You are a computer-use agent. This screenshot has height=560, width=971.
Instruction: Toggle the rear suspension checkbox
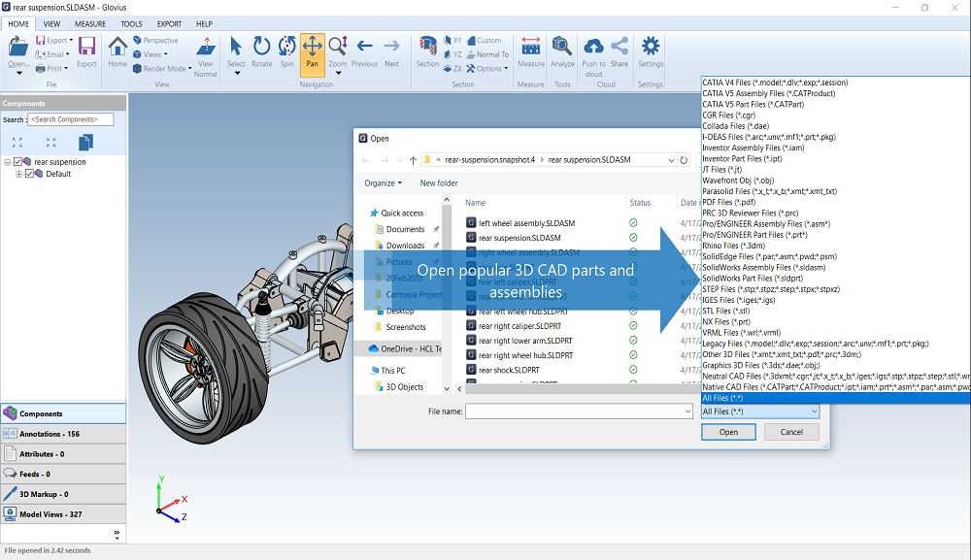pos(17,161)
